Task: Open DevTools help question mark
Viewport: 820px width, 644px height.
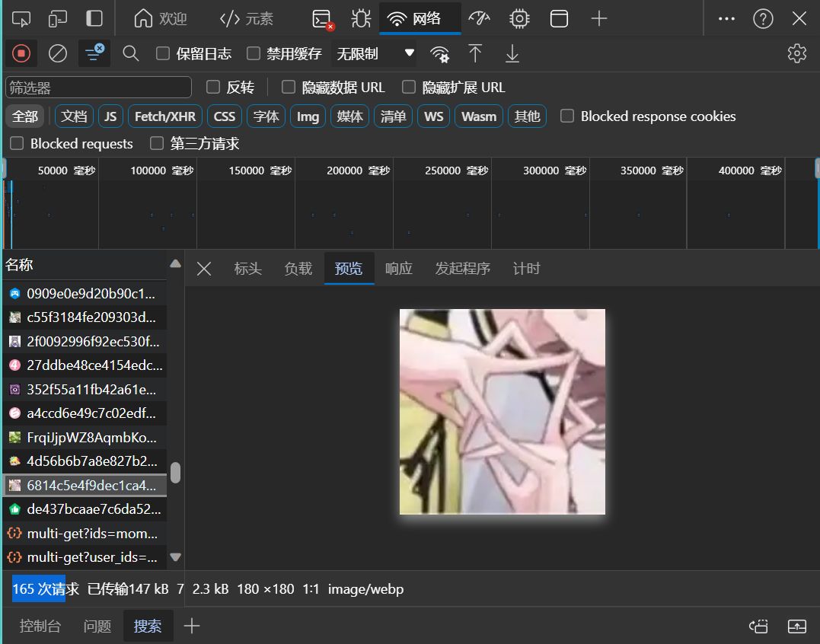Action: click(x=763, y=19)
